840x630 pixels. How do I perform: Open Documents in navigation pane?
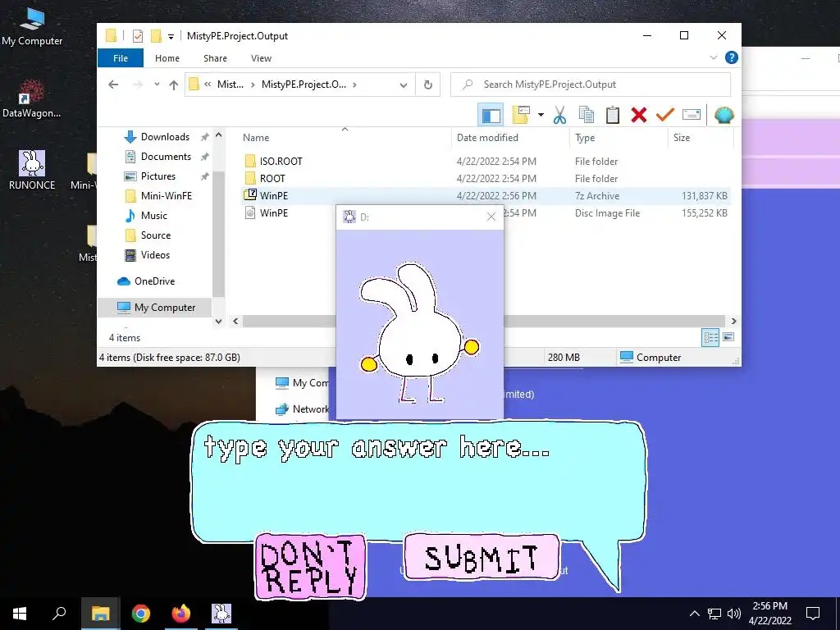point(166,157)
